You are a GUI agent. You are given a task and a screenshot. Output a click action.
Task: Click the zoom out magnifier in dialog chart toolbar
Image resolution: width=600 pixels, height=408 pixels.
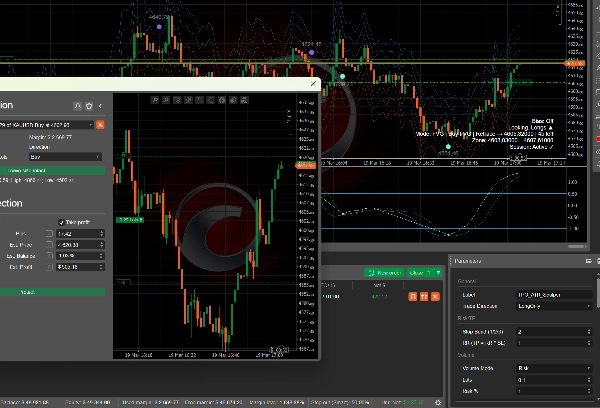pyautogui.click(x=166, y=100)
